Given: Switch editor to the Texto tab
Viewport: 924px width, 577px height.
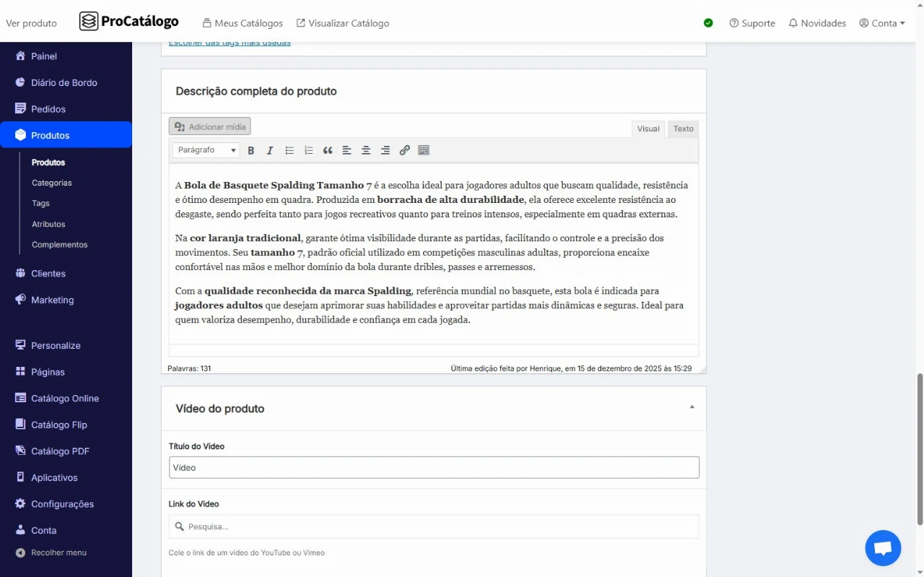Looking at the screenshot, I should 683,129.
